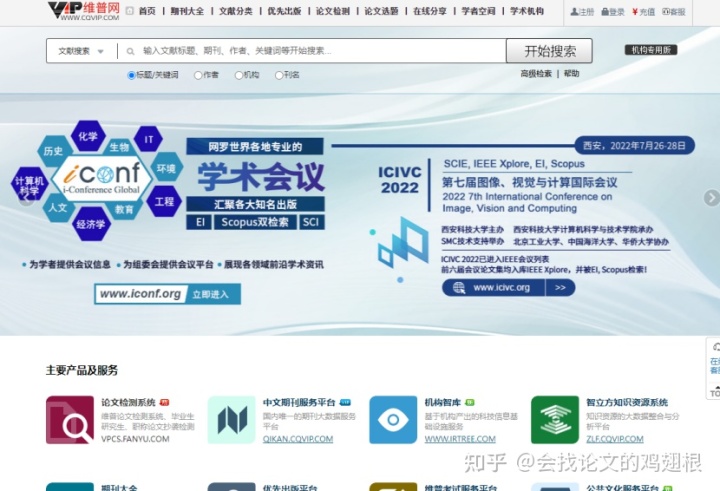
Task: Select the 机构 radio button
Action: tap(238, 75)
